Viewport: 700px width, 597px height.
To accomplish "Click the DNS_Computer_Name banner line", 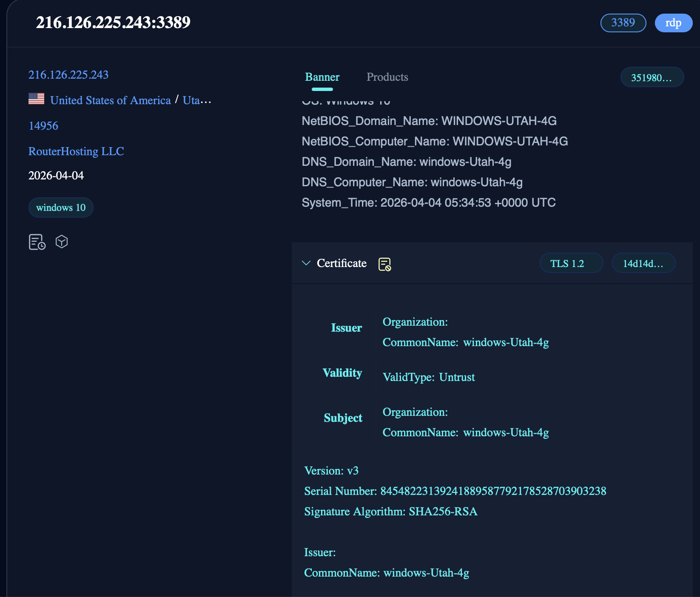I will [412, 182].
